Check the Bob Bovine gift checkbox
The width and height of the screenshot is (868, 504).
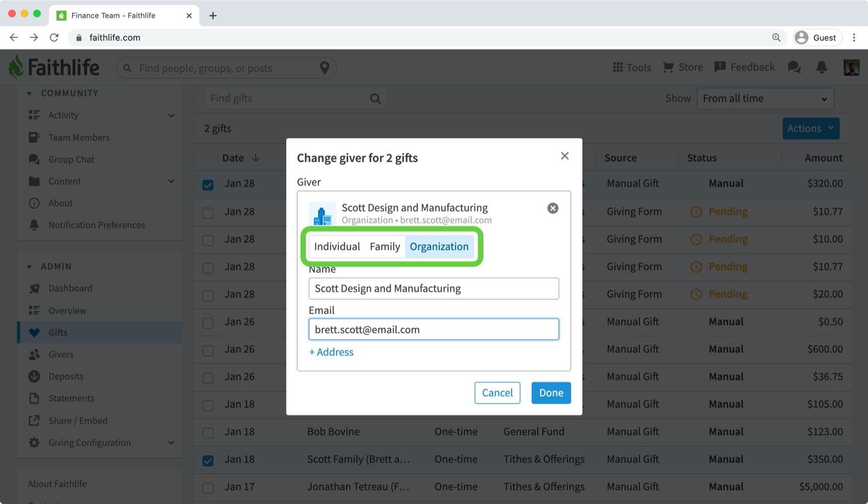pos(208,433)
